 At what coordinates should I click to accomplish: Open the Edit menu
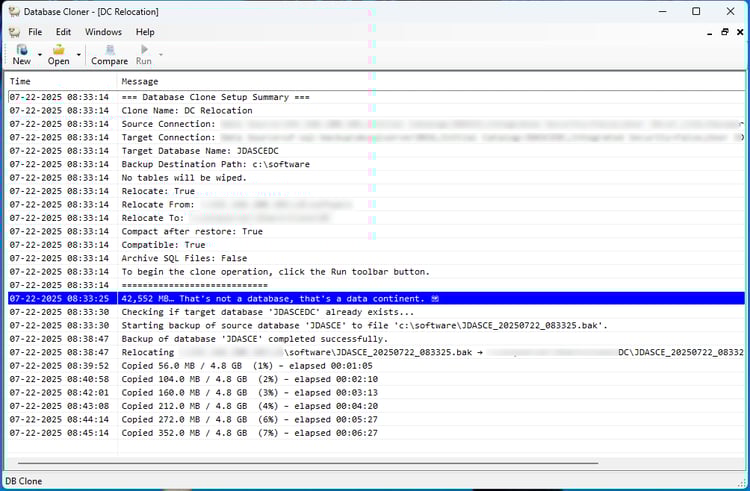point(63,32)
